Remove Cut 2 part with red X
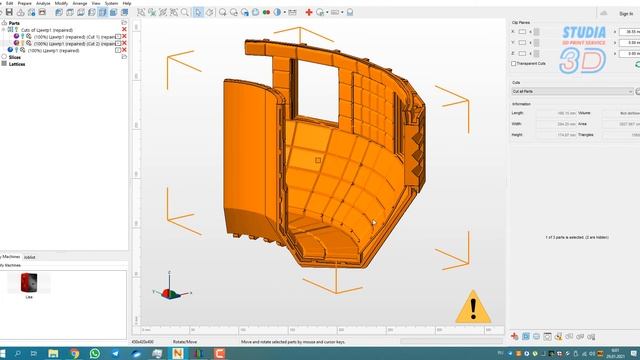Viewport: 640px width, 360px height. tap(124, 43)
